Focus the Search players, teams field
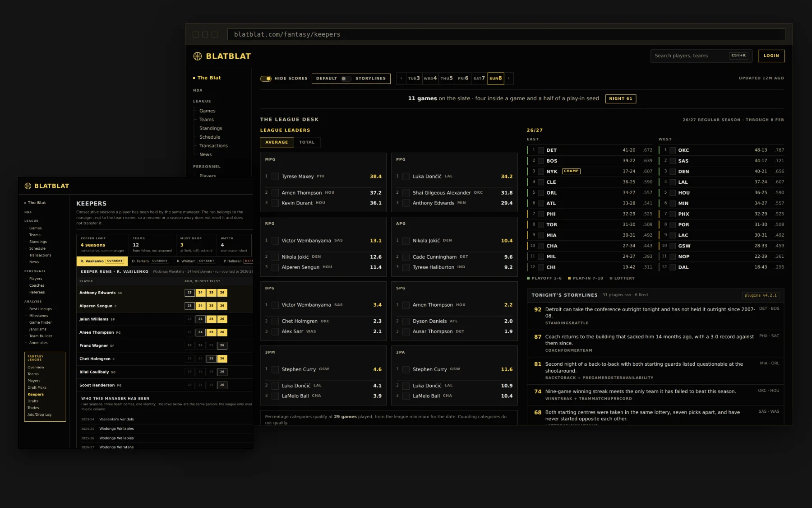 coord(701,56)
